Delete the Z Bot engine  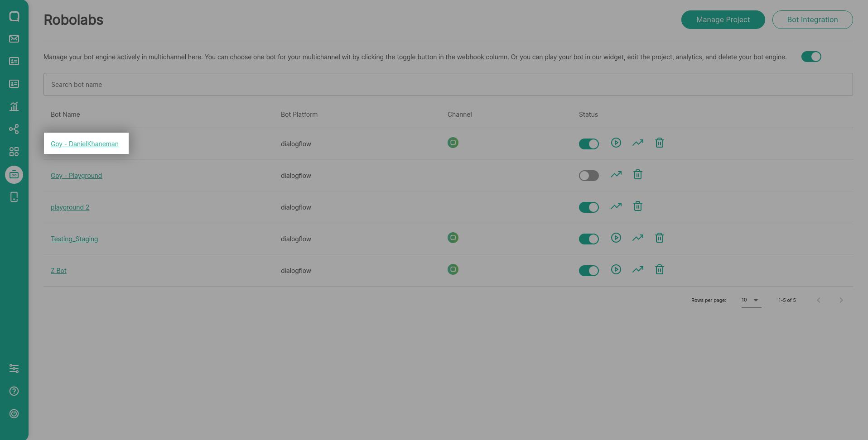coord(659,270)
